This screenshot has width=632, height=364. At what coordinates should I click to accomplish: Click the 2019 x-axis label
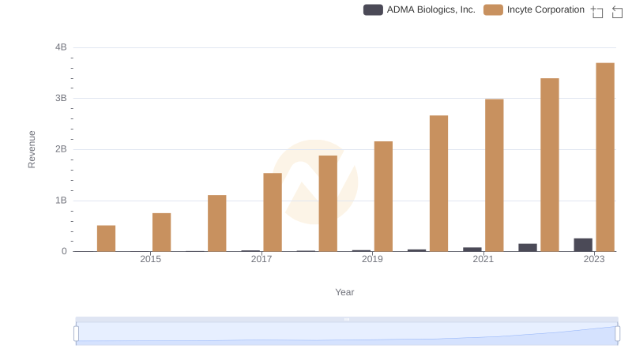(x=372, y=259)
